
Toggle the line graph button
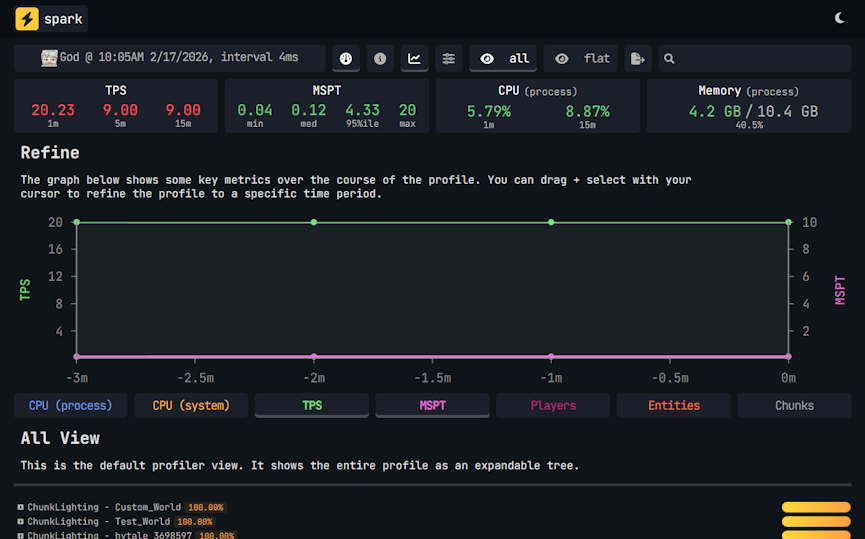(x=414, y=58)
